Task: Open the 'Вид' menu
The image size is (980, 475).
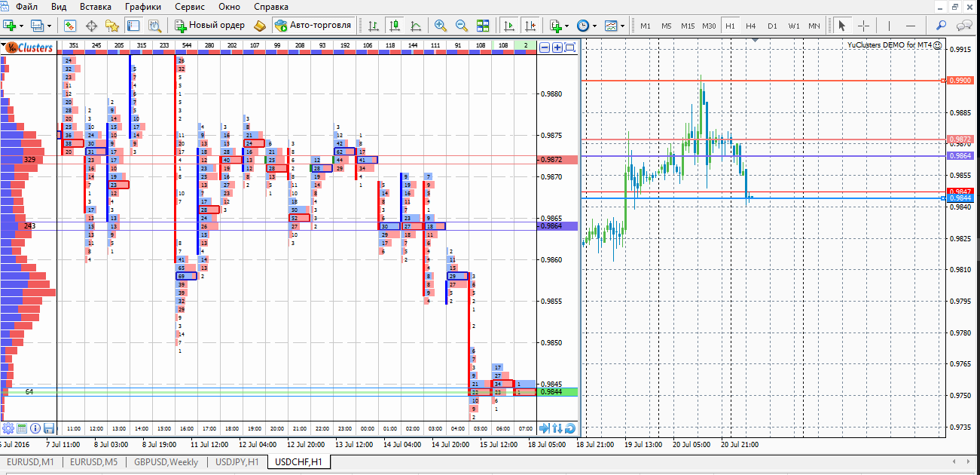Action: point(59,6)
